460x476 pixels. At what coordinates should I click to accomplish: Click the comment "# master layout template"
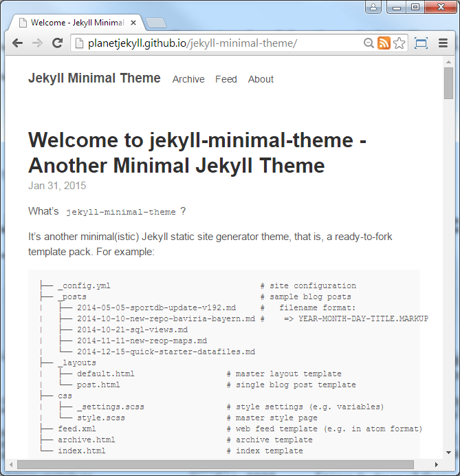pos(284,374)
